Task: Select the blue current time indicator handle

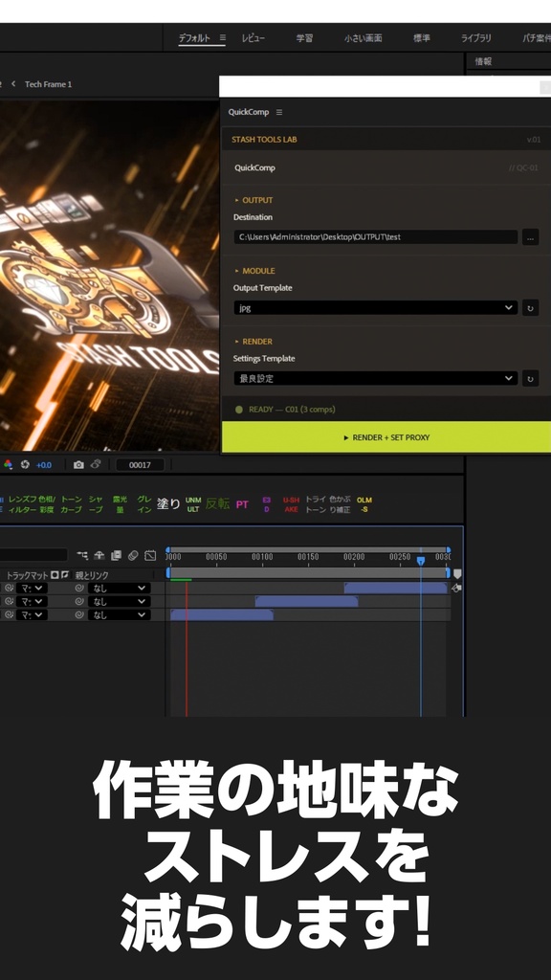Action: 421,561
